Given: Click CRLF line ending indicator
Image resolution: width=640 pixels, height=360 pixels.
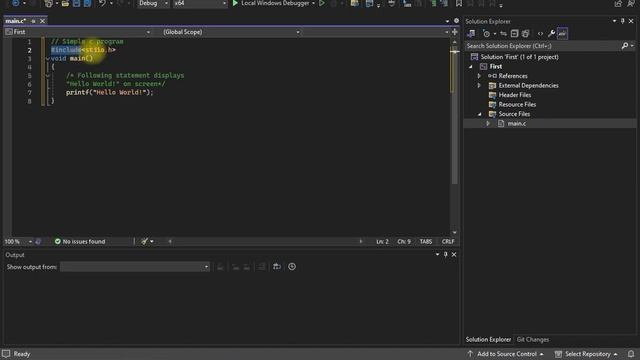Looking at the screenshot, I should [448, 241].
